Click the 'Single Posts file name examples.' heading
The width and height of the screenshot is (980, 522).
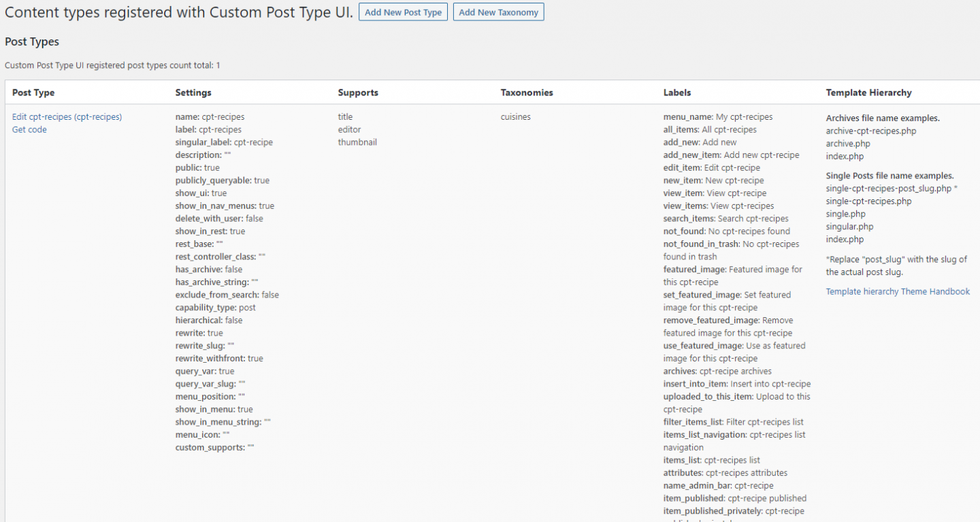tap(890, 176)
